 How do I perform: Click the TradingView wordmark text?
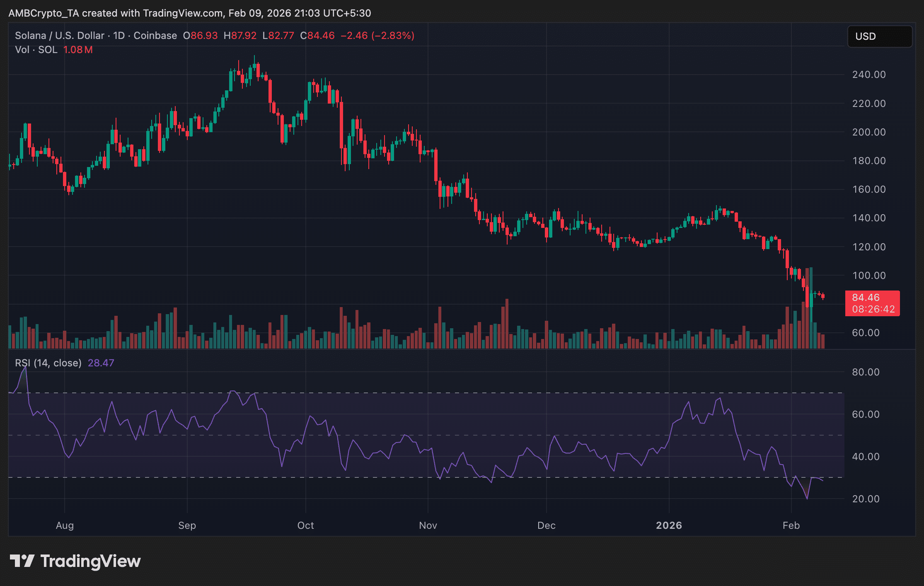[90, 561]
